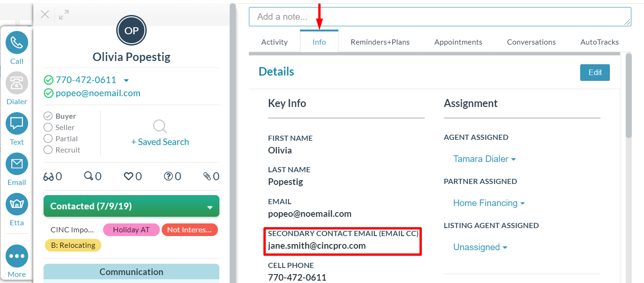644x283 pixels.
Task: Select the Seller radio option
Action: pos(48,127)
